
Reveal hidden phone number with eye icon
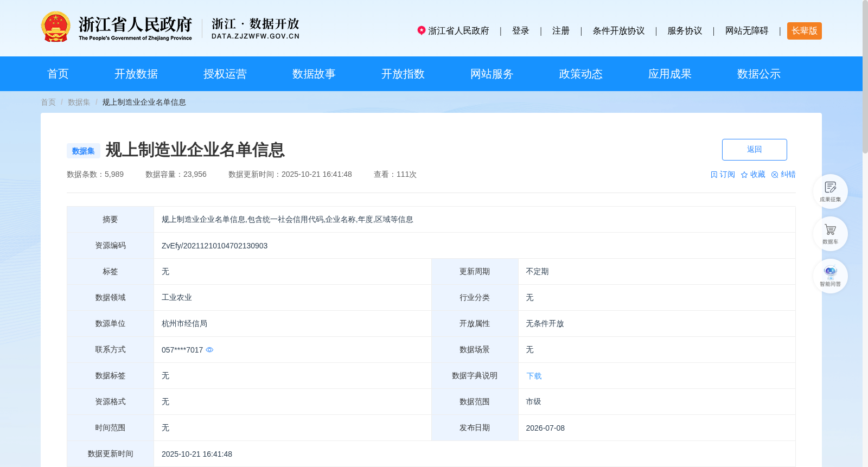pyautogui.click(x=209, y=350)
